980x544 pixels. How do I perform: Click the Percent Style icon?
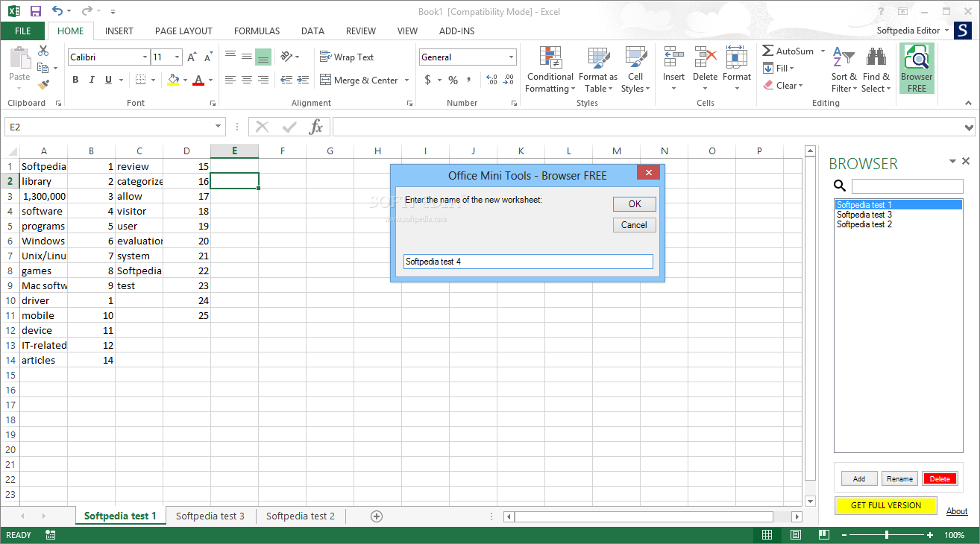click(453, 80)
